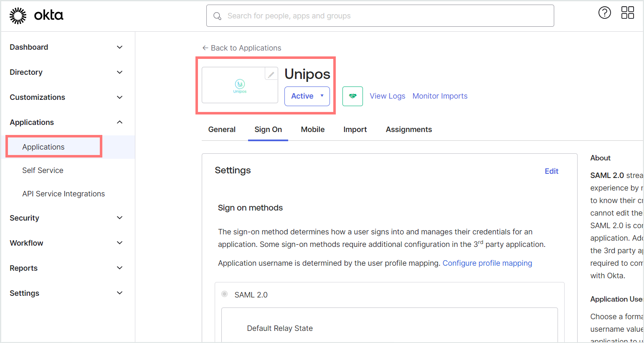
Task: Go back to Applications list
Action: (242, 48)
